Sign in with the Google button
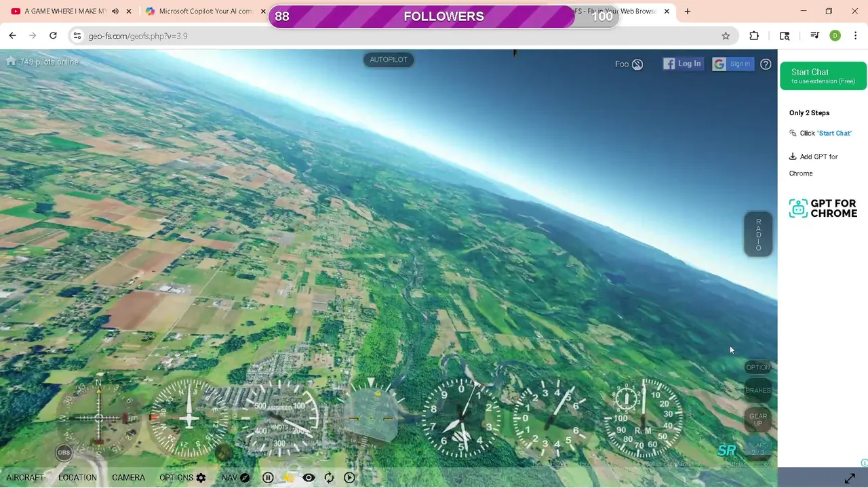The height and width of the screenshot is (488, 868). tap(732, 64)
